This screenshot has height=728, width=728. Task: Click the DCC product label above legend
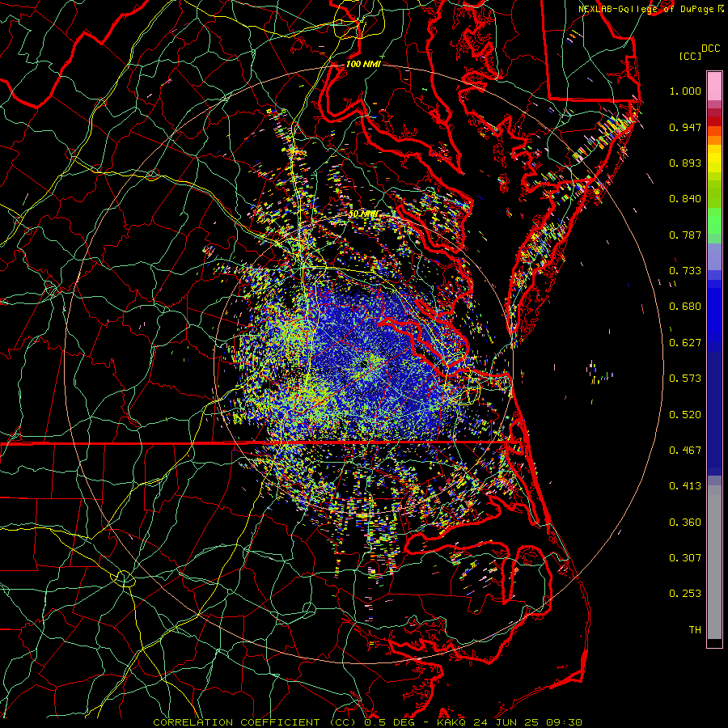pyautogui.click(x=710, y=49)
